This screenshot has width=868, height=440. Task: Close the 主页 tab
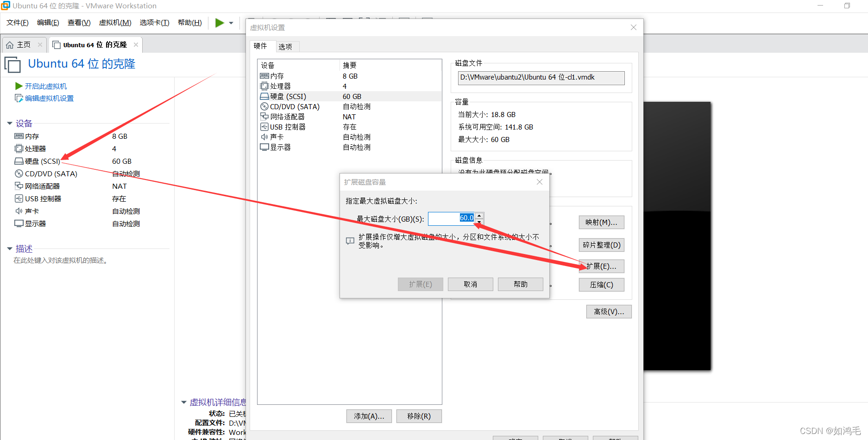point(40,45)
